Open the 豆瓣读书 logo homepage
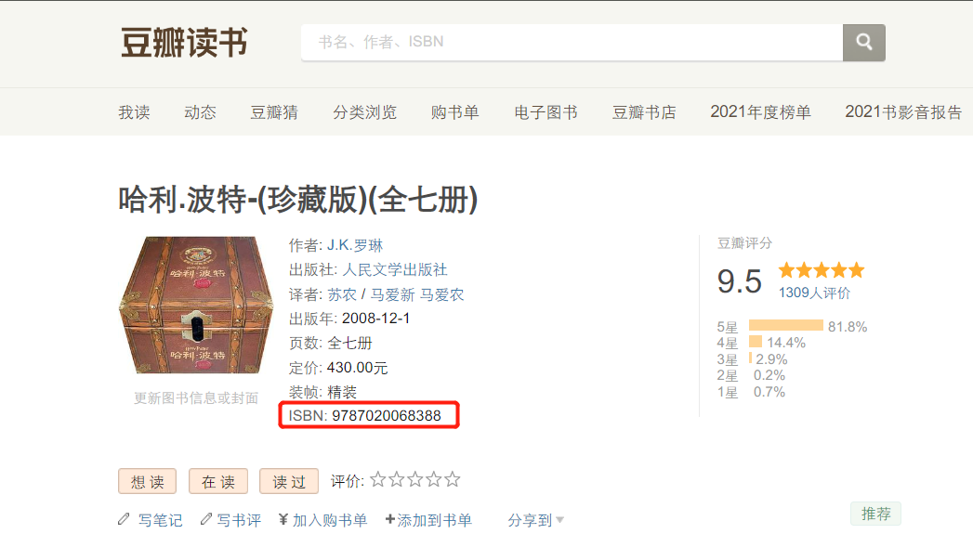973x560 pixels. click(x=184, y=42)
